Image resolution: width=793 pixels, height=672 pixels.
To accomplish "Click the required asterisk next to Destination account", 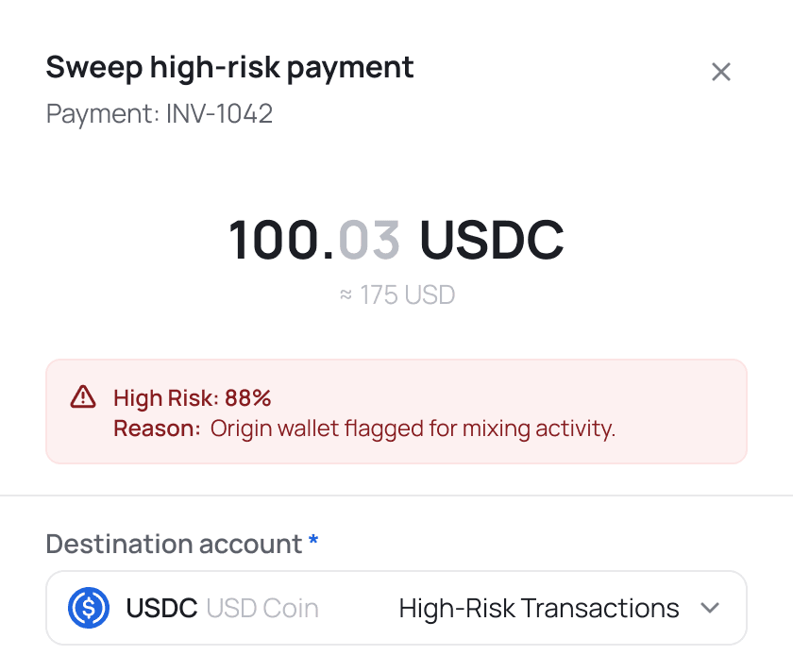I will [312, 542].
